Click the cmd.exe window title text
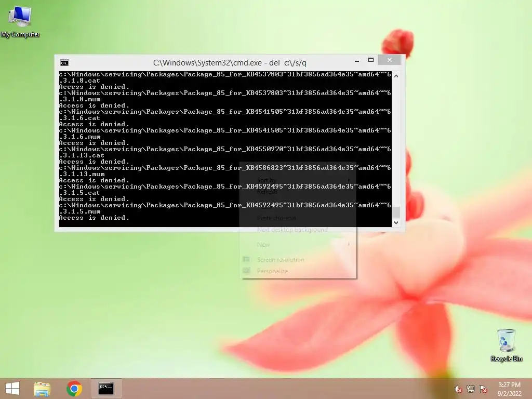The width and height of the screenshot is (532, 399). pyautogui.click(x=230, y=63)
